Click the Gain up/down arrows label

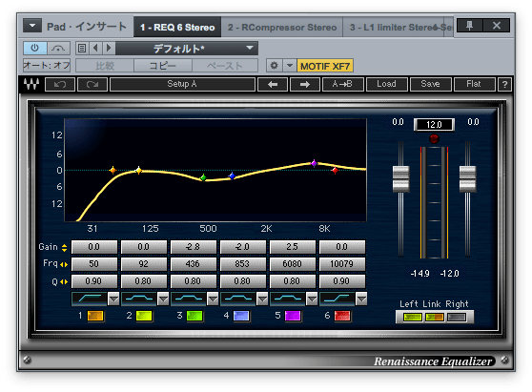click(65, 248)
